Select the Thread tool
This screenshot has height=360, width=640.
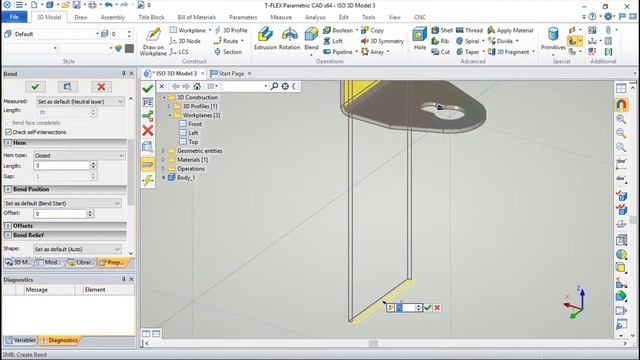pos(469,30)
